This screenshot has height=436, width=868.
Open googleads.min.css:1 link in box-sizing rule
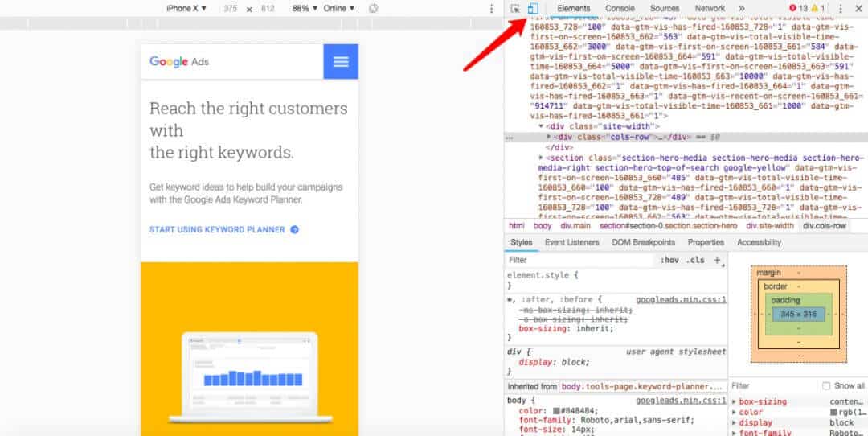681,300
